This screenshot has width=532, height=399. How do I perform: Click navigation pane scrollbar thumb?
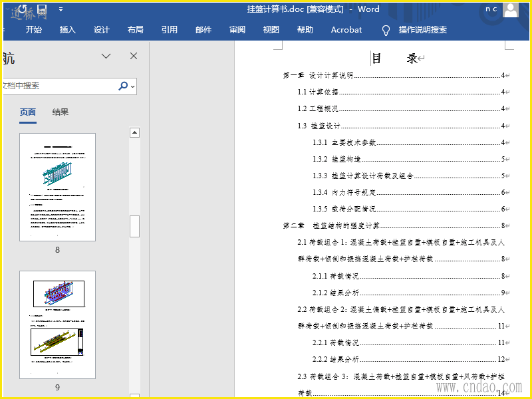(x=135, y=226)
